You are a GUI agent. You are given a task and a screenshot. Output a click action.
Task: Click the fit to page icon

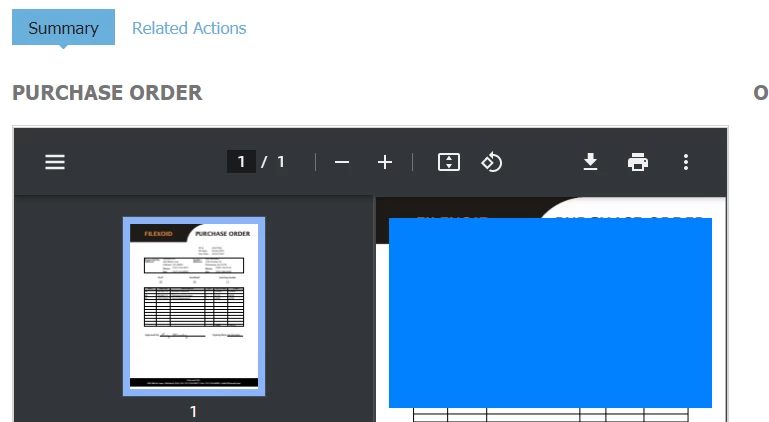point(449,162)
